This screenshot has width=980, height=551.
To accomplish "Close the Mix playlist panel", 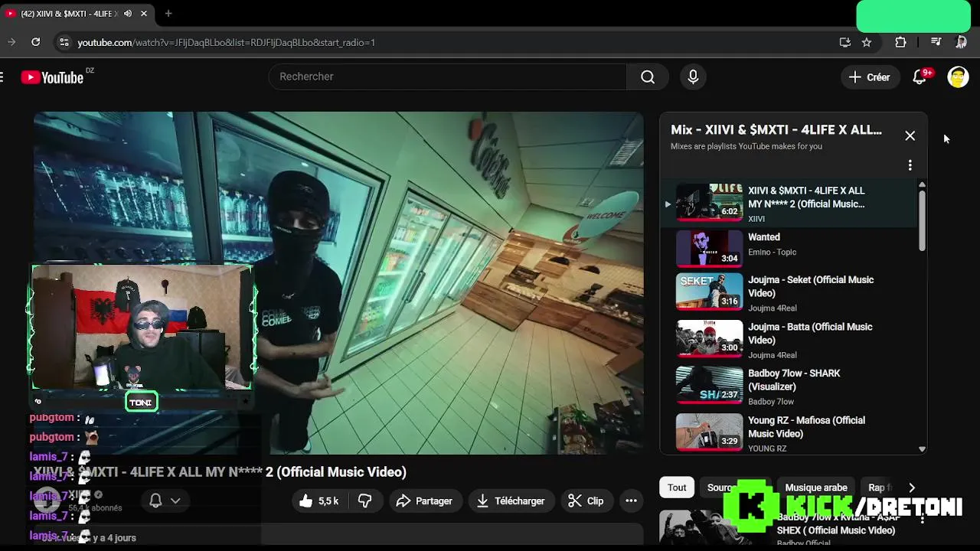I will tap(910, 135).
